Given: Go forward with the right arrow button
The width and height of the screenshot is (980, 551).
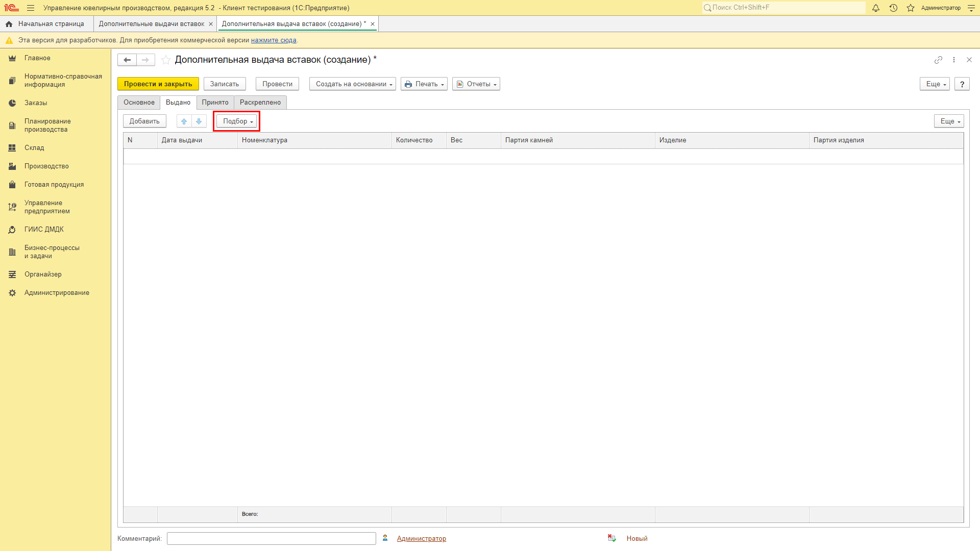Looking at the screenshot, I should tap(145, 60).
